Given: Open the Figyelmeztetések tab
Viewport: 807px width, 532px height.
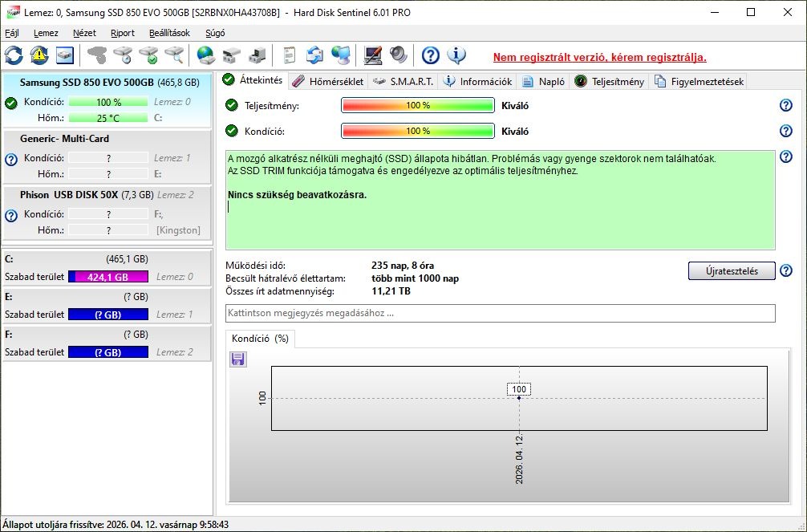Looking at the screenshot, I should click(x=699, y=81).
